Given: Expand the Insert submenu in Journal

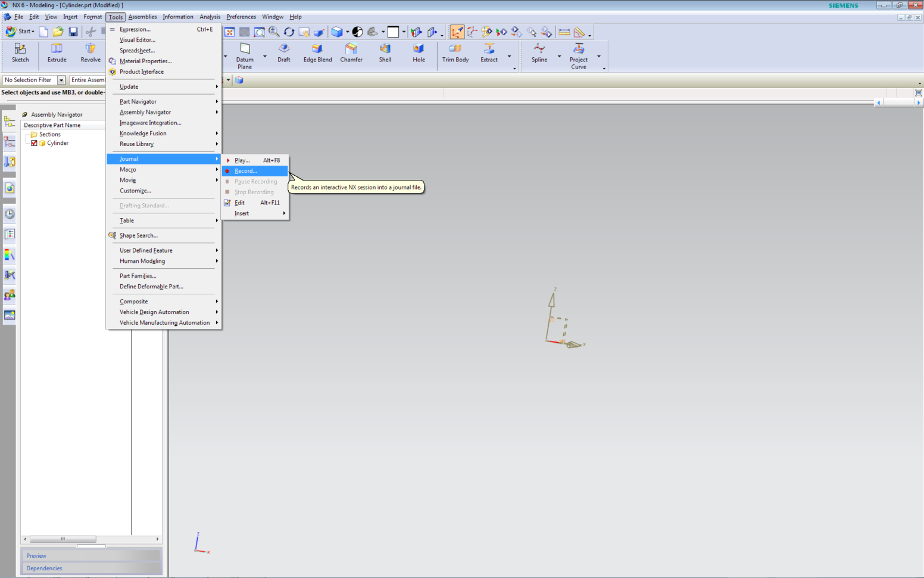Looking at the screenshot, I should tap(255, 213).
